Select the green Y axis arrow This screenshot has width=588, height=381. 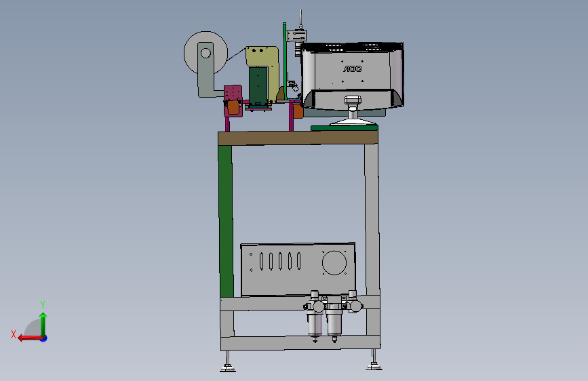pyautogui.click(x=43, y=325)
